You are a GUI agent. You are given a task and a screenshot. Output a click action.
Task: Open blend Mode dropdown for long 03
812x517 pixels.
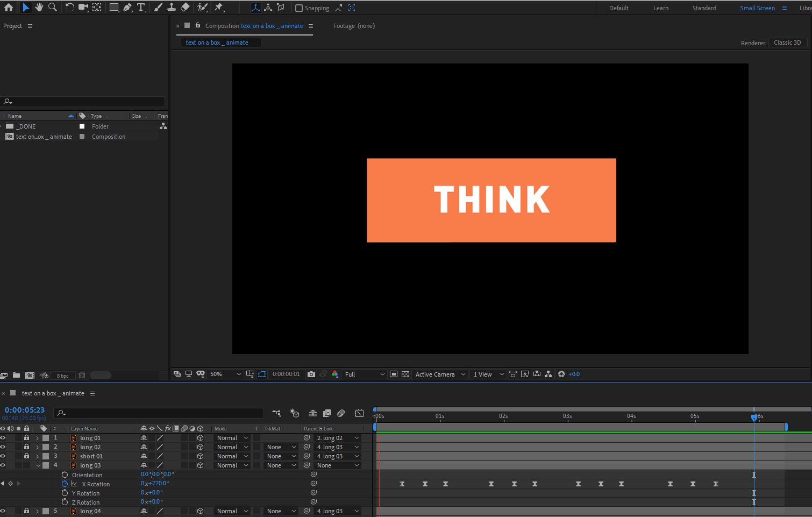pyautogui.click(x=232, y=465)
